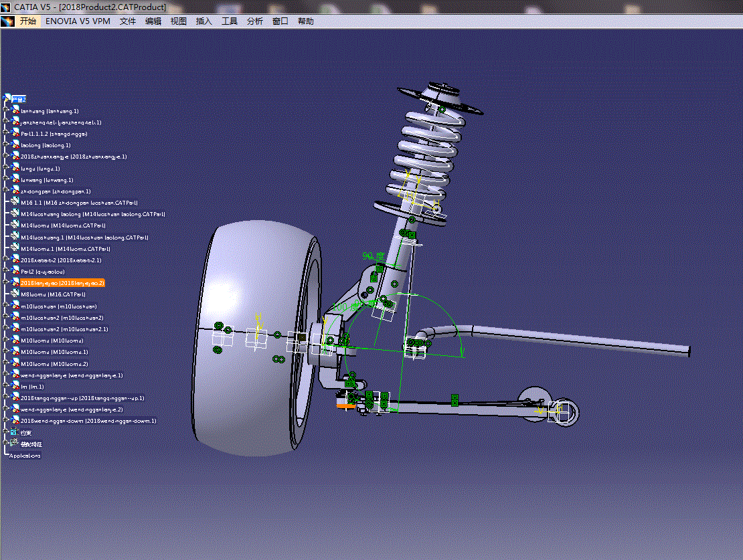Select the laolong (laolong.1) label
This screenshot has height=560, width=743.
click(46, 145)
